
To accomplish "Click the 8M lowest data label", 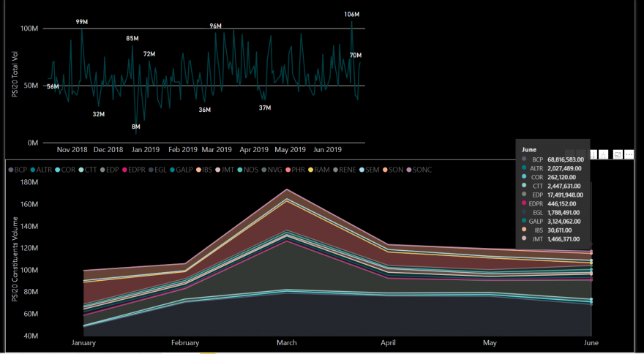I will [135, 127].
